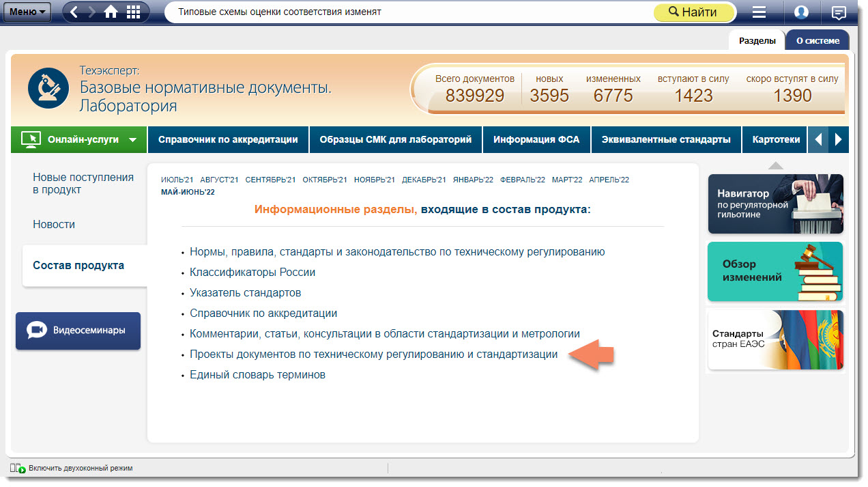Select Новости in the left sidebar
Image resolution: width=868 pixels, height=487 pixels.
tap(54, 224)
